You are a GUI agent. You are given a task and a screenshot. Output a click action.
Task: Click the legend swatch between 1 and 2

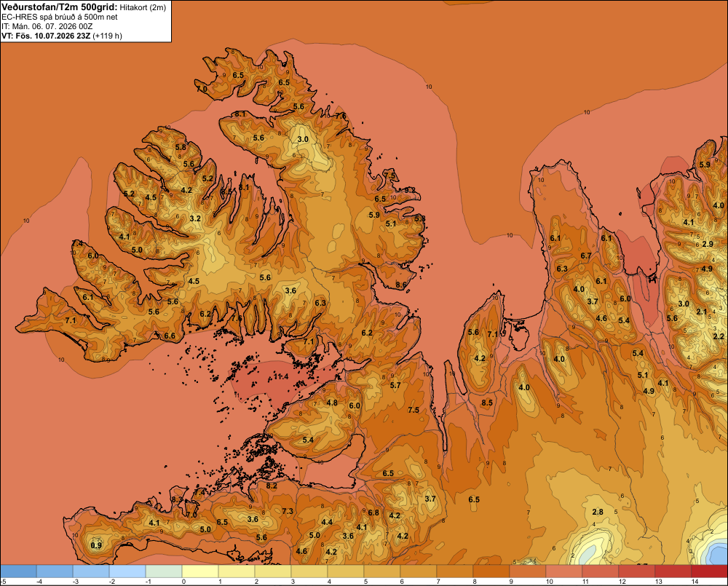[237, 571]
